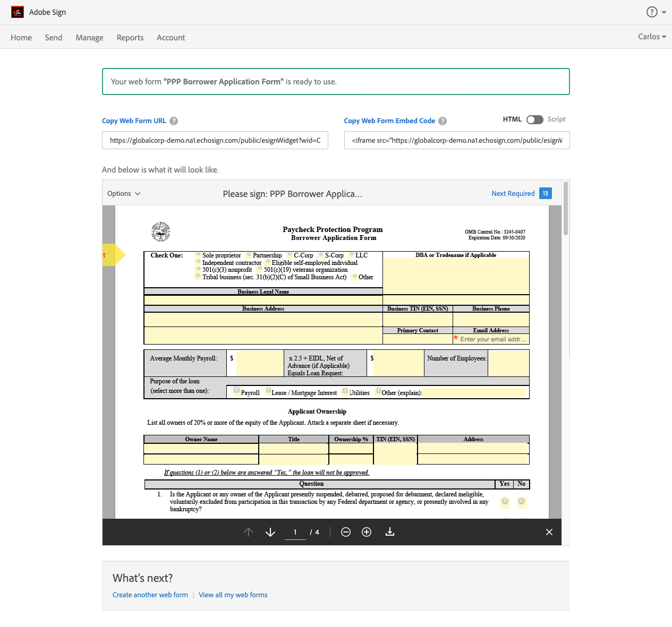The height and width of the screenshot is (627, 672).
Task: Click Create another web form link
Action: (150, 595)
